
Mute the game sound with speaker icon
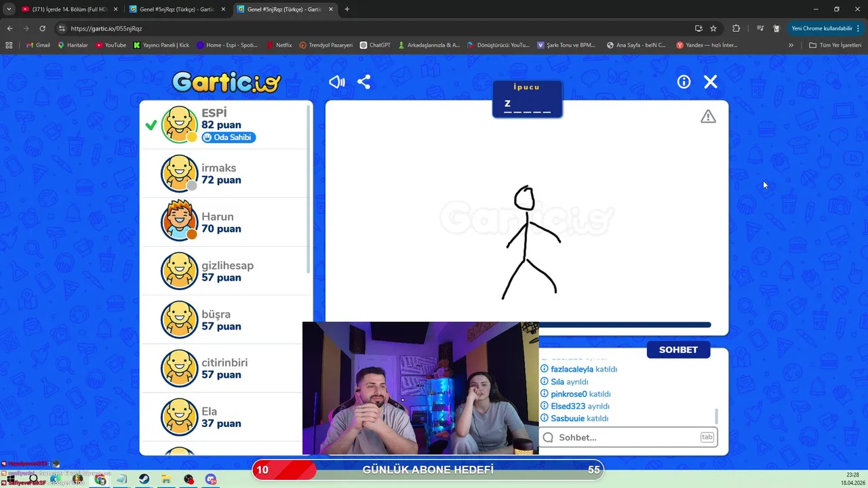337,82
